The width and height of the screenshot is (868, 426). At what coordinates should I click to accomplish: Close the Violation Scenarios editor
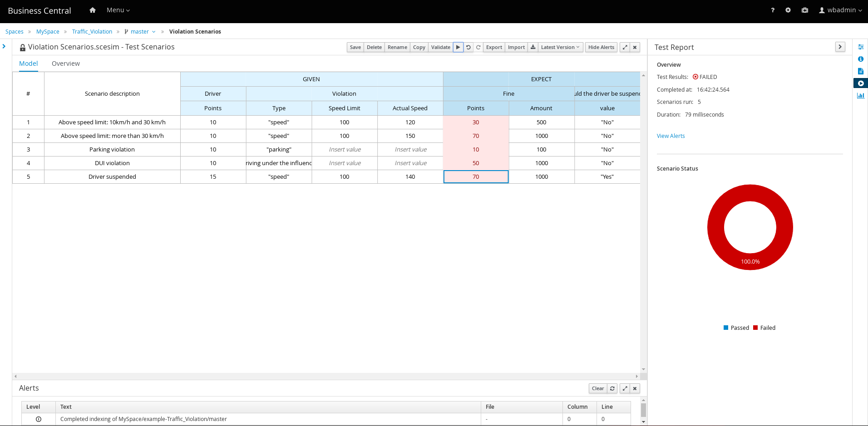[x=635, y=47]
